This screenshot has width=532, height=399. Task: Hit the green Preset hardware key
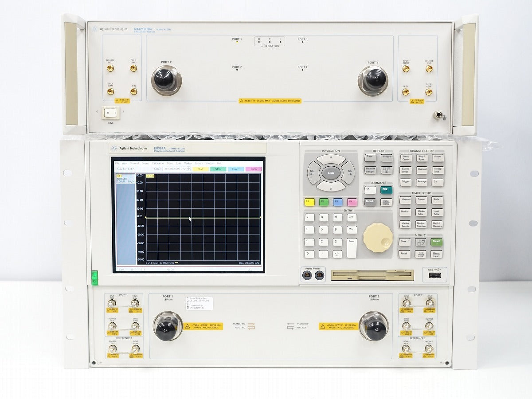437,242
